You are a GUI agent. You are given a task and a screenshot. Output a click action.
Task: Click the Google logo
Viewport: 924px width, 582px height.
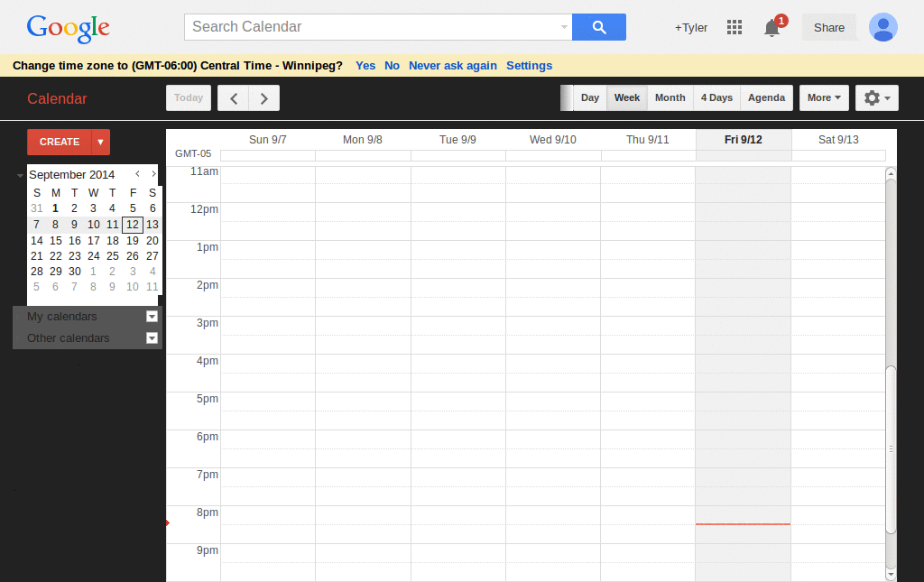[x=68, y=28]
